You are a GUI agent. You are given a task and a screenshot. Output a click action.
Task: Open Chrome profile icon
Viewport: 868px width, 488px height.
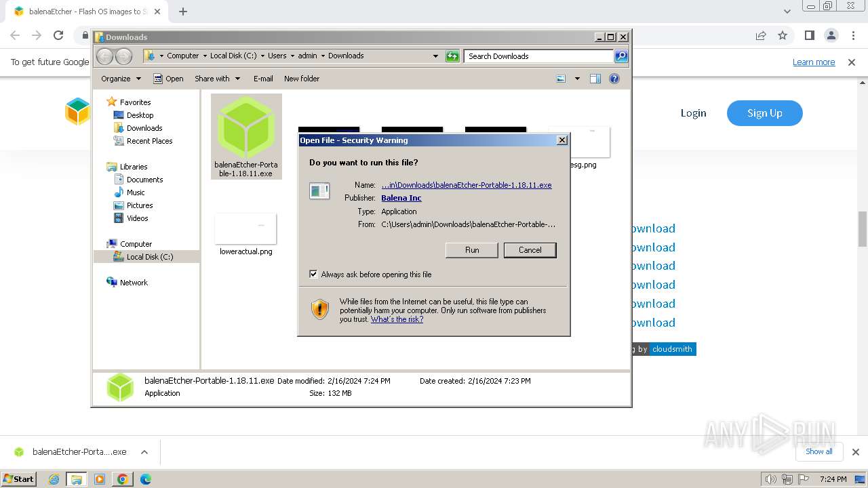click(x=831, y=35)
